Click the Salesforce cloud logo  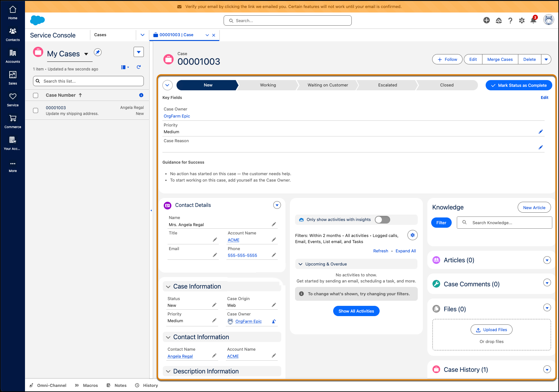click(x=37, y=20)
